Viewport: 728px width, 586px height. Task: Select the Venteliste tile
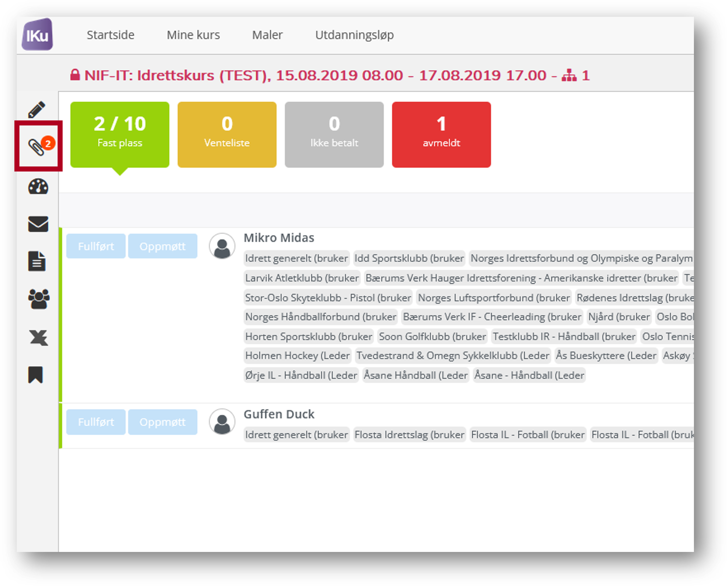[x=227, y=135]
